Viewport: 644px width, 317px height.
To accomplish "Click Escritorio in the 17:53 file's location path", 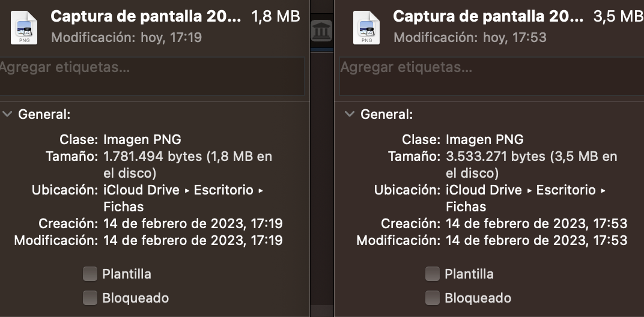I will 566,190.
